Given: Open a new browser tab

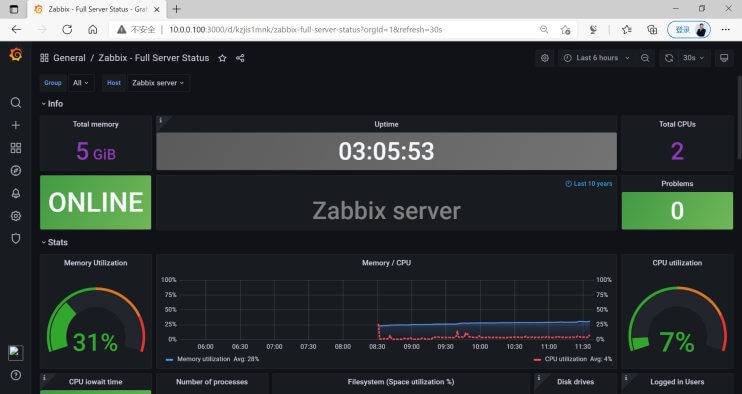Looking at the screenshot, I should [x=177, y=9].
